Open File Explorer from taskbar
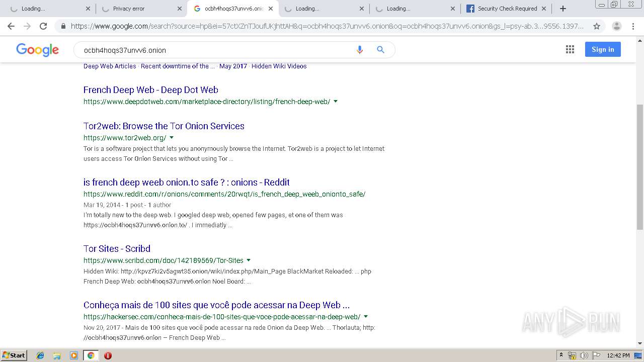The height and width of the screenshot is (362, 644). 57,355
